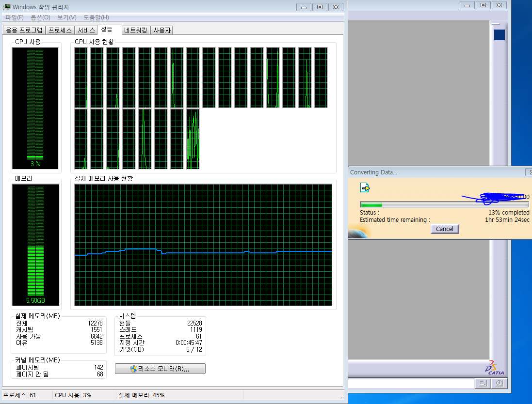This screenshot has width=532, height=404.
Task: Click the physical memory usage history graph
Action: (x=203, y=245)
